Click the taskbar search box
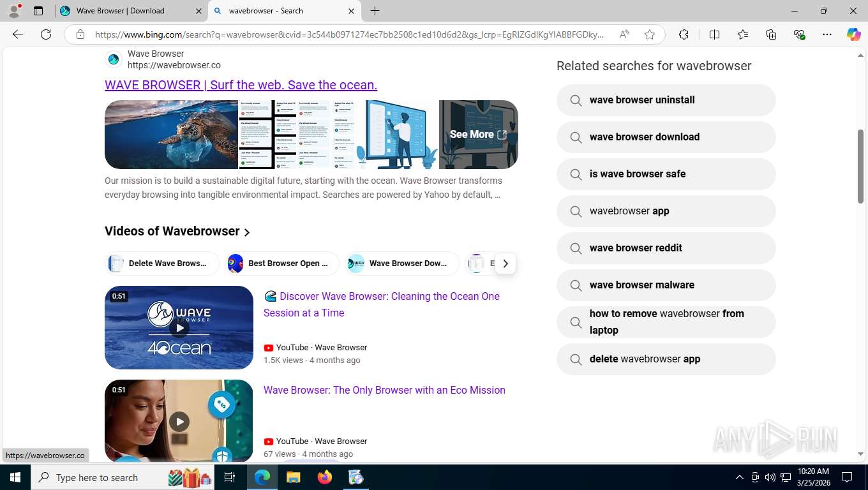Viewport: 868px width, 490px height. 123,477
